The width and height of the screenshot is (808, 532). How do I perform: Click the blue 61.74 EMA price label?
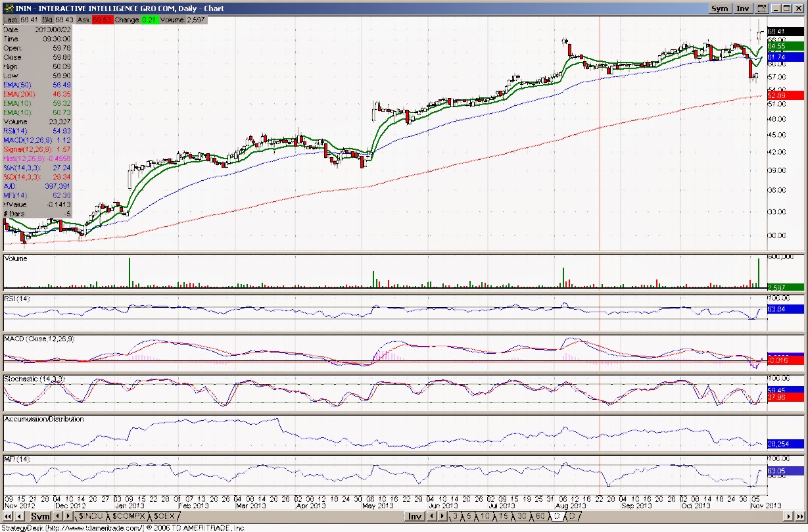(786, 58)
